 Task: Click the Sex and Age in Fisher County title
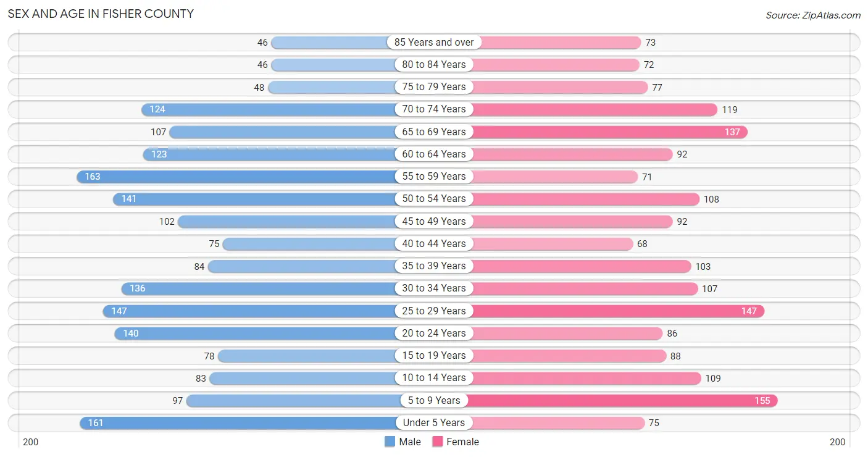point(101,14)
